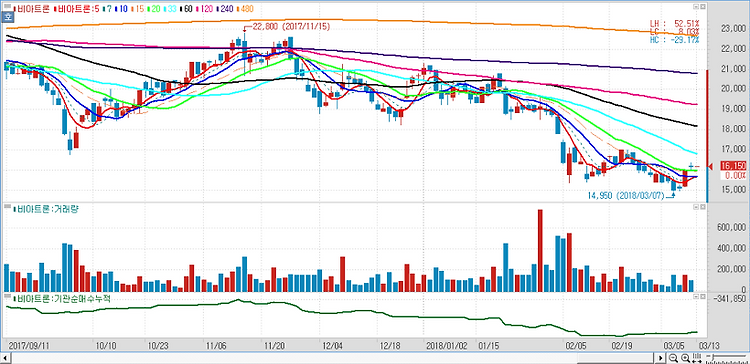
Task: Click the horizontal scrollbar track
Action: coord(333,358)
